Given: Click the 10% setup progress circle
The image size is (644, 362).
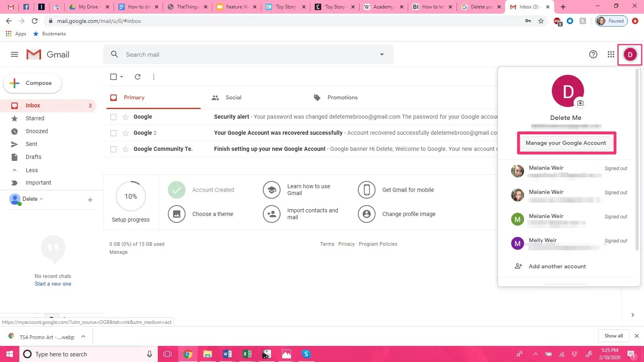Looking at the screenshot, I should pos(130,196).
